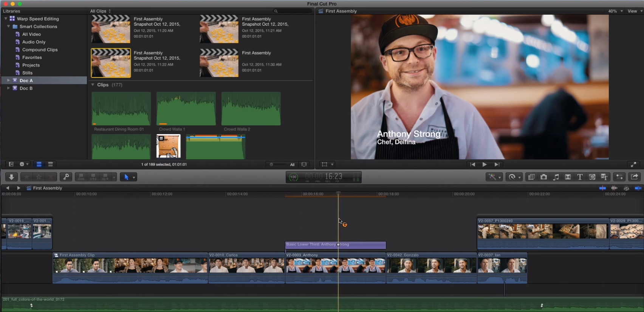644x312 pixels.
Task: Select Compound Clips smart collection
Action: click(x=40, y=50)
